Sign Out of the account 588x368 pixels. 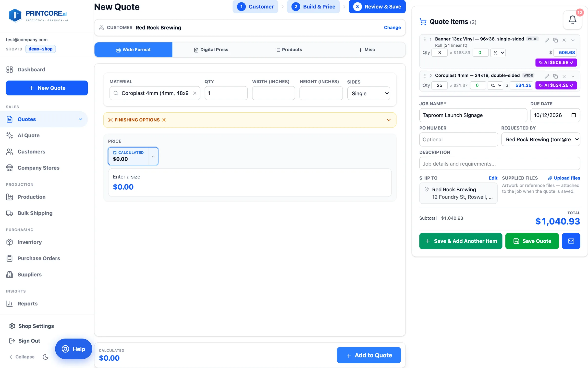click(x=24, y=341)
